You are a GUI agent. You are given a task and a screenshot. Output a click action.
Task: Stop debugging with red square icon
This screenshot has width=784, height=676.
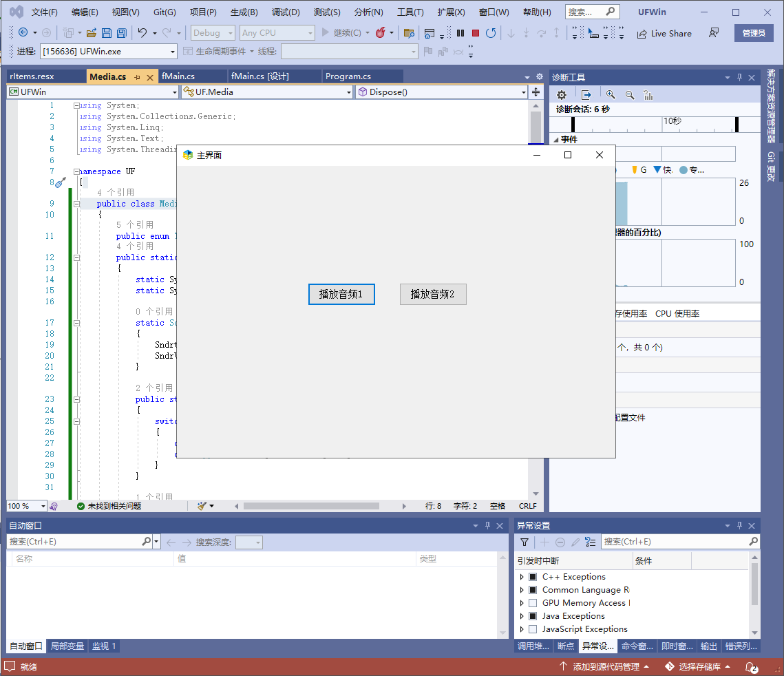(476, 33)
